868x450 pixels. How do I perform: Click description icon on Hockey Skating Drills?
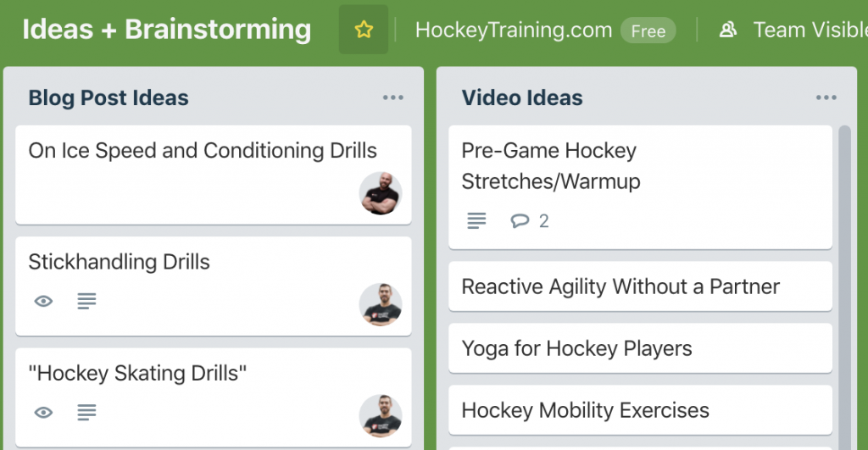click(x=87, y=413)
